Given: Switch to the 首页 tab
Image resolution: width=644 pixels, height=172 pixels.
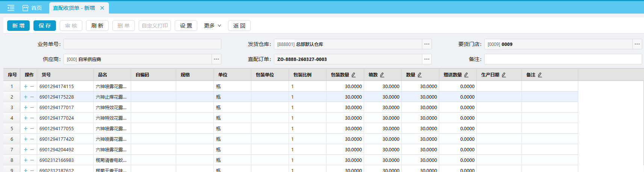Looking at the screenshot, I should [x=32, y=8].
